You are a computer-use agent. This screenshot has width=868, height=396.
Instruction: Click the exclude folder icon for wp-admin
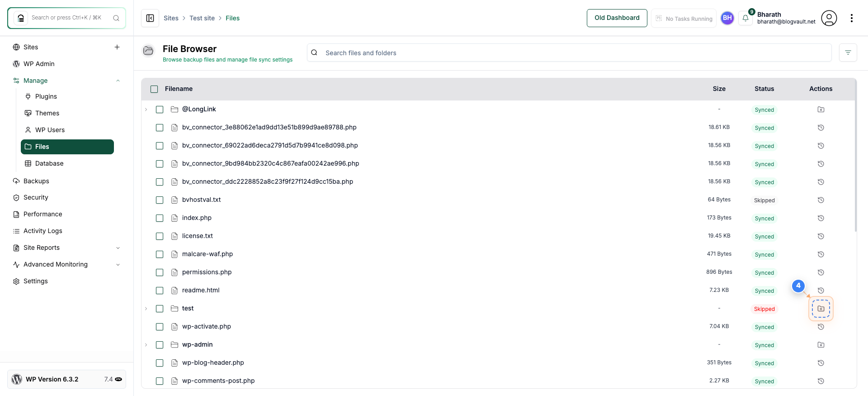coord(821,345)
